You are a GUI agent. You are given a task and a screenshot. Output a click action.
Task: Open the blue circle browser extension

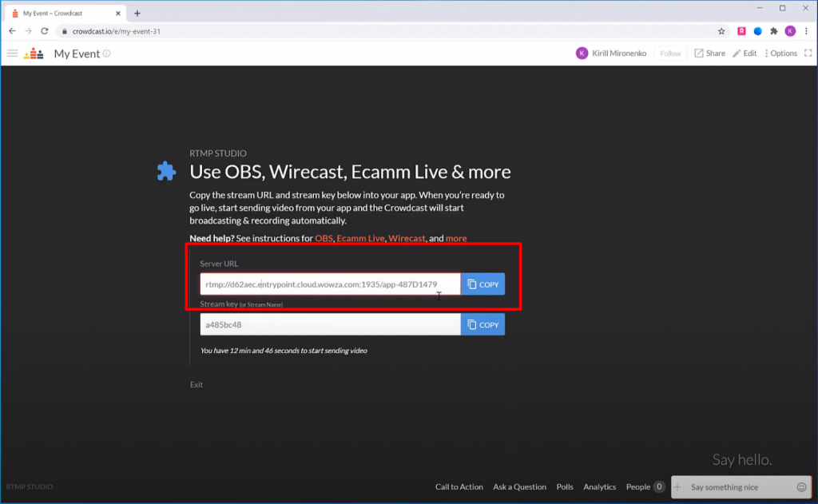(757, 31)
